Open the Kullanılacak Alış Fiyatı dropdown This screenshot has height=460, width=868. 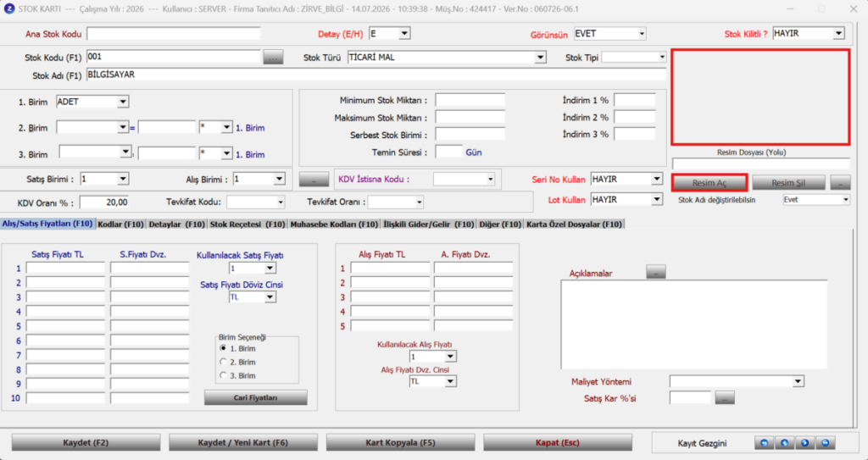451,357
